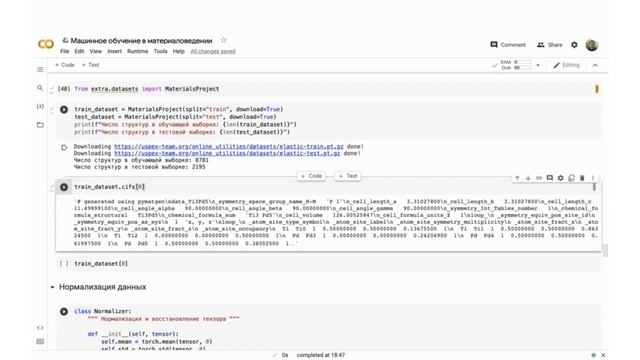
Task: Open the Files folder icon in sidebar
Action: (40, 125)
